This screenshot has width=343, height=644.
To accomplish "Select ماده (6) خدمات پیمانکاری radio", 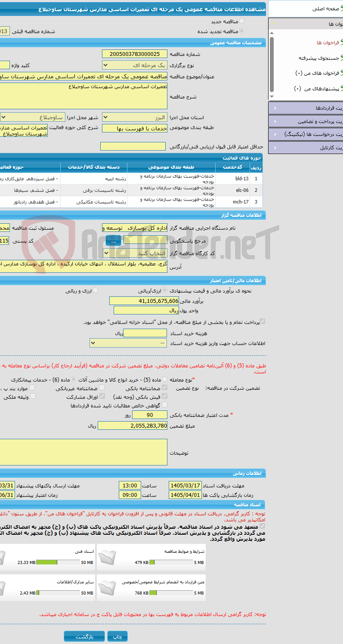I will pos(74,379).
